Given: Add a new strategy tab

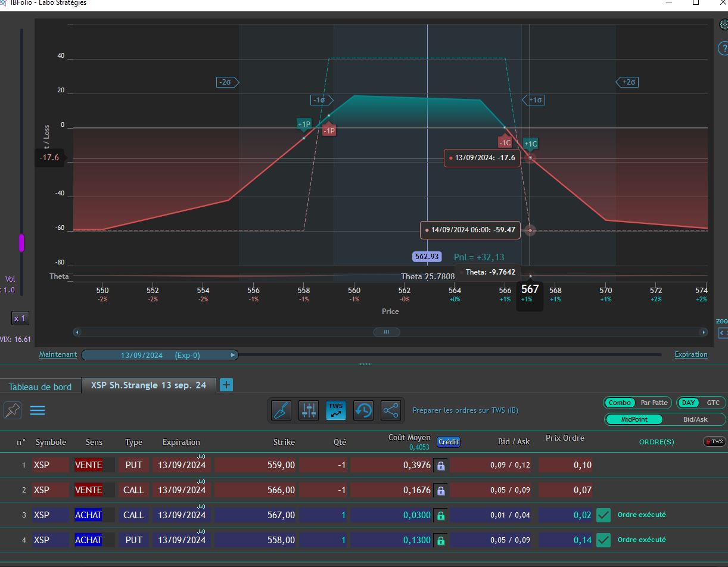Looking at the screenshot, I should tap(226, 385).
